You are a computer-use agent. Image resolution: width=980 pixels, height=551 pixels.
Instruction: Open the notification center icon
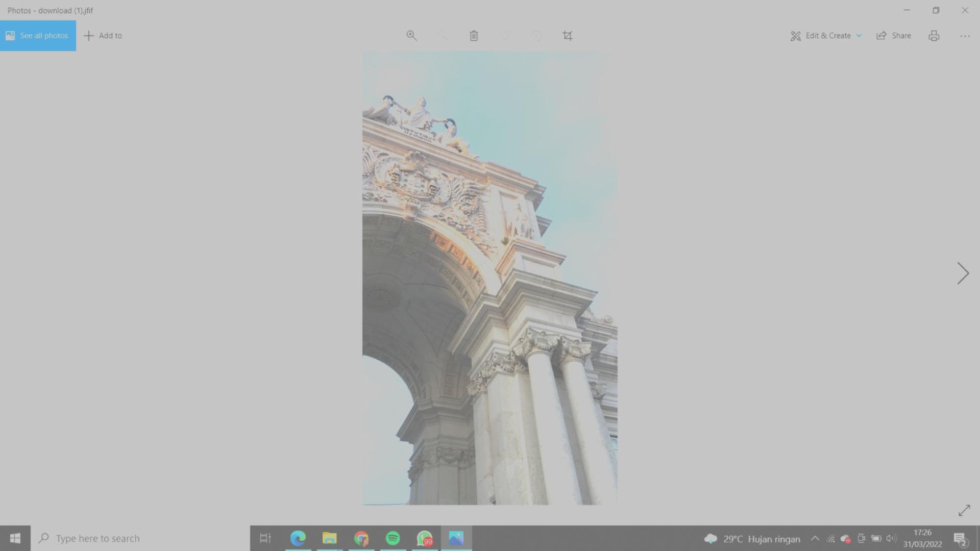(960, 539)
